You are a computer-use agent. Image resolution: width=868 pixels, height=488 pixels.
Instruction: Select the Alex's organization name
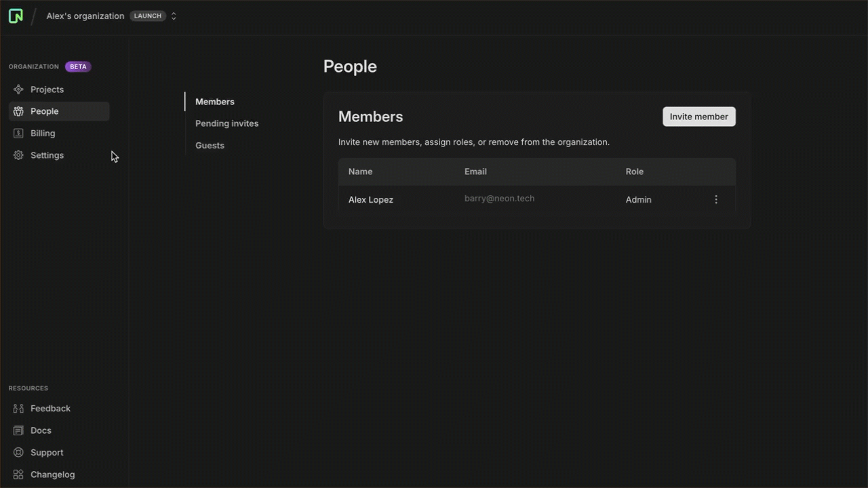[85, 16]
